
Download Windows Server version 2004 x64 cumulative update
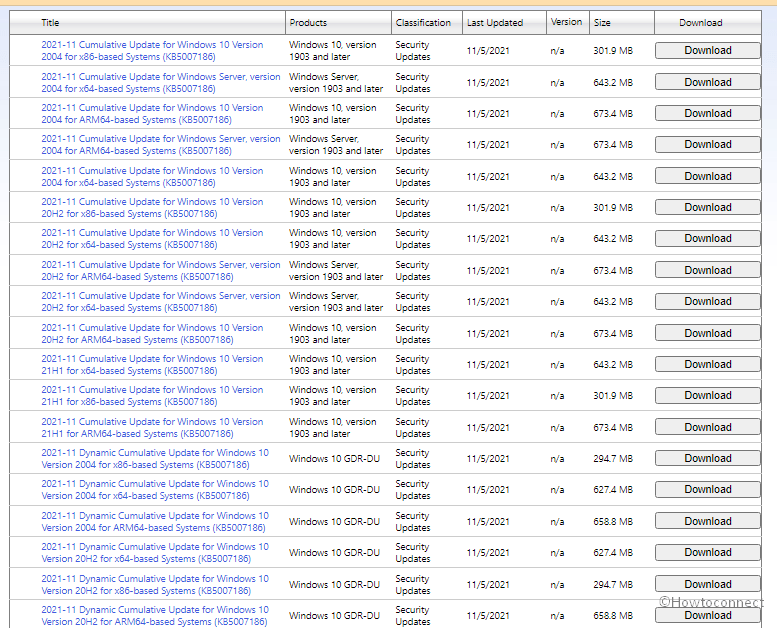(x=707, y=82)
